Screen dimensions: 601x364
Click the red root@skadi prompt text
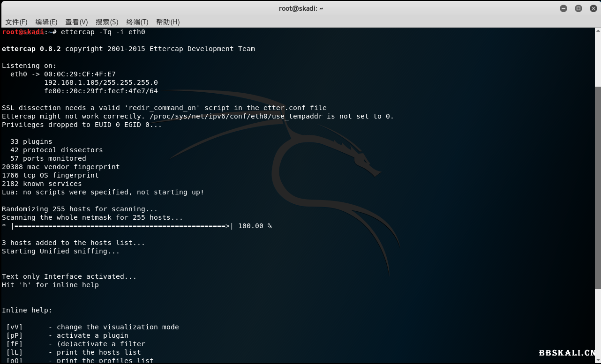pyautogui.click(x=23, y=32)
